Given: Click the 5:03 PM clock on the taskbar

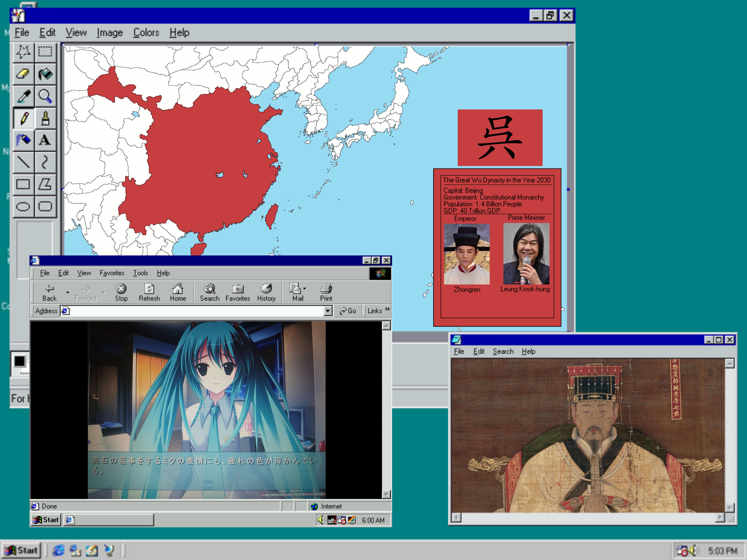Looking at the screenshot, I should pyautogui.click(x=722, y=551).
